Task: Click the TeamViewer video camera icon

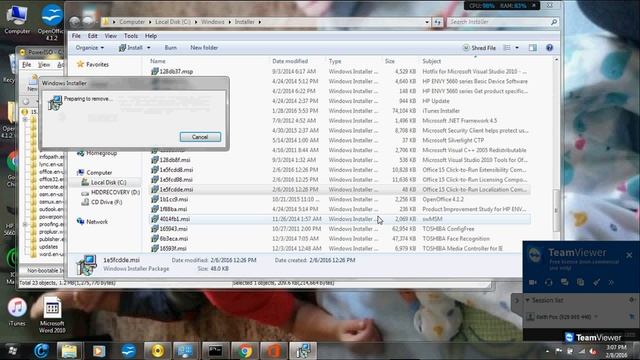Action: tap(533, 282)
